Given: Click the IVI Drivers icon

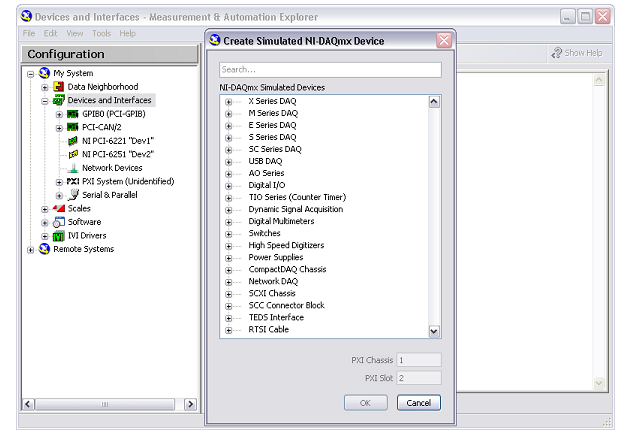Looking at the screenshot, I should (58, 236).
